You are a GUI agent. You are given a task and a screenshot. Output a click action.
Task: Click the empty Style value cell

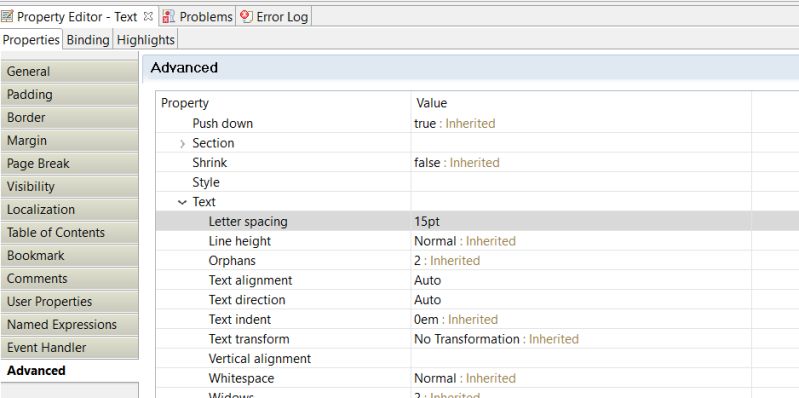tap(581, 182)
